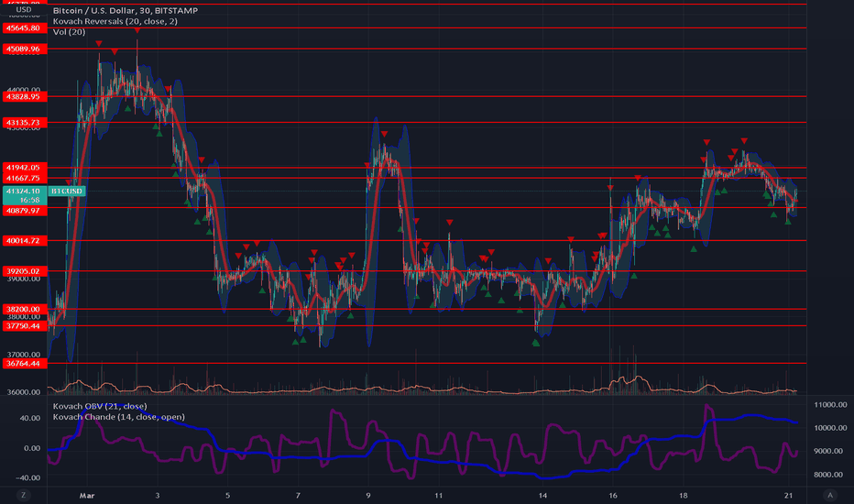Click the current price label 41324.10
This screenshot has height=504, width=854.
[23, 192]
